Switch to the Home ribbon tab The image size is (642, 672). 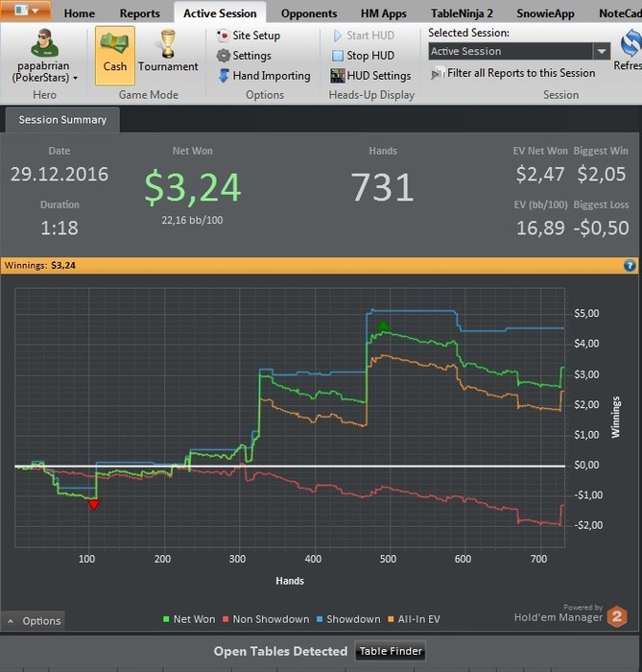point(80,13)
